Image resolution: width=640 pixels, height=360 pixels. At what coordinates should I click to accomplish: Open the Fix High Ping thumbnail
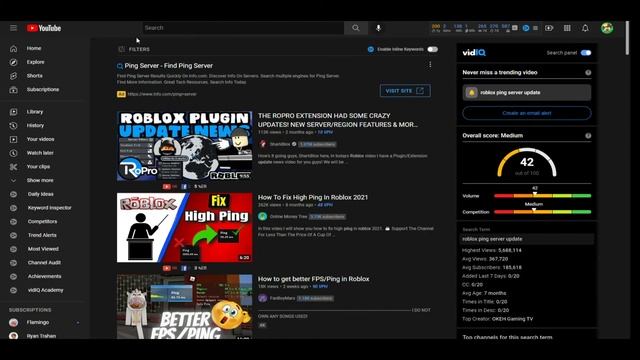(184, 227)
